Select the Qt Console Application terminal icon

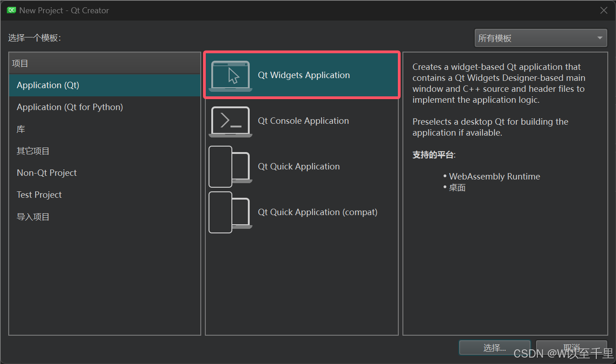pos(230,121)
